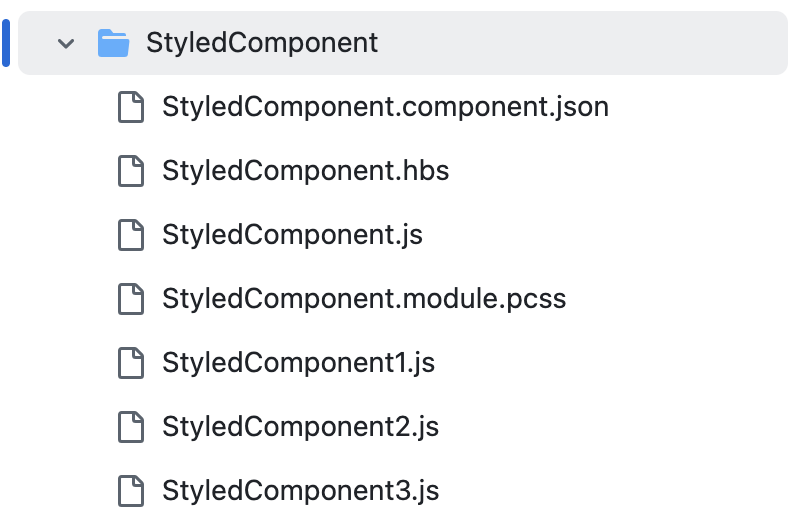Click file icon beside StyledComponent1.js
This screenshot has height=530, width=806.
pos(131,363)
